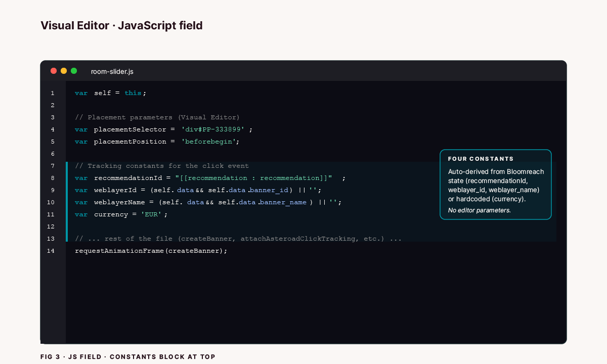The height and width of the screenshot is (364, 607).
Task: Click the requestAnimationFrame(createBanner); line
Action: [x=151, y=251]
